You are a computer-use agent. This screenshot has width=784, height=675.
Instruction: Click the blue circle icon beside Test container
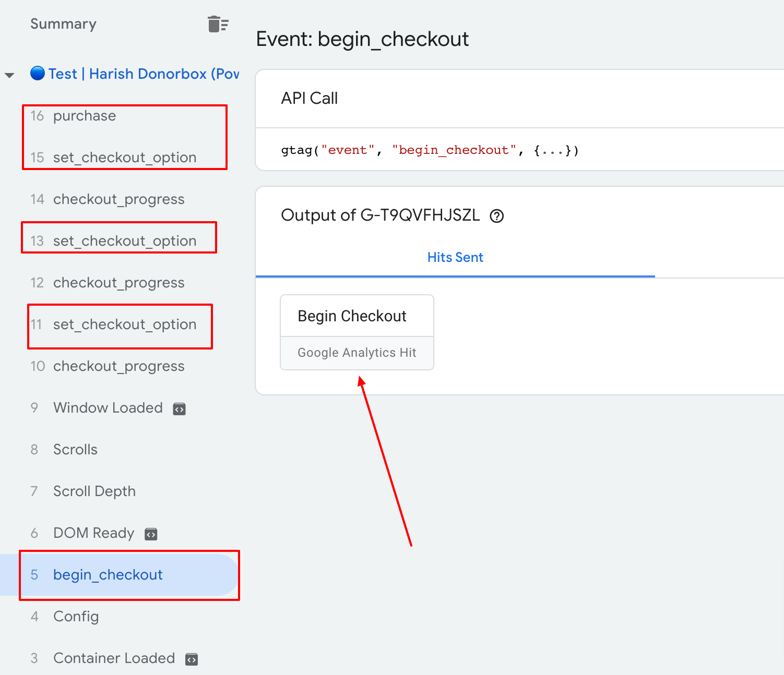pos(38,74)
